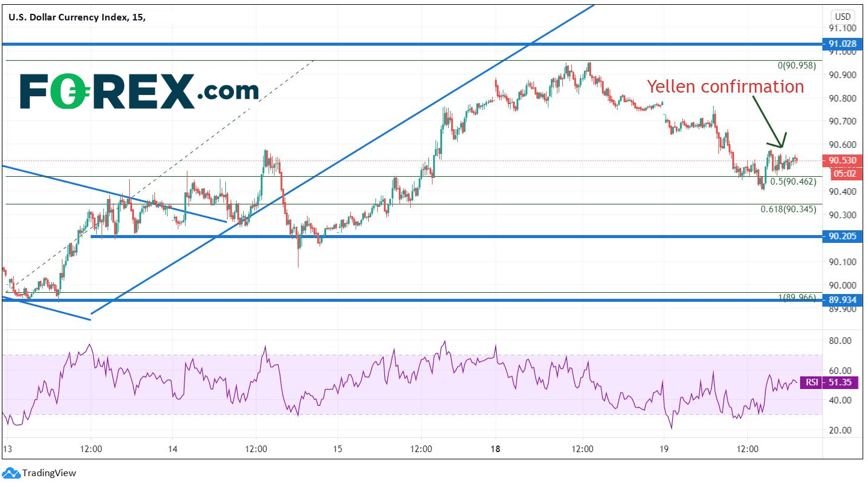Click the RSI 80.00 axis tick
The height and width of the screenshot is (487, 868).
pos(842,340)
